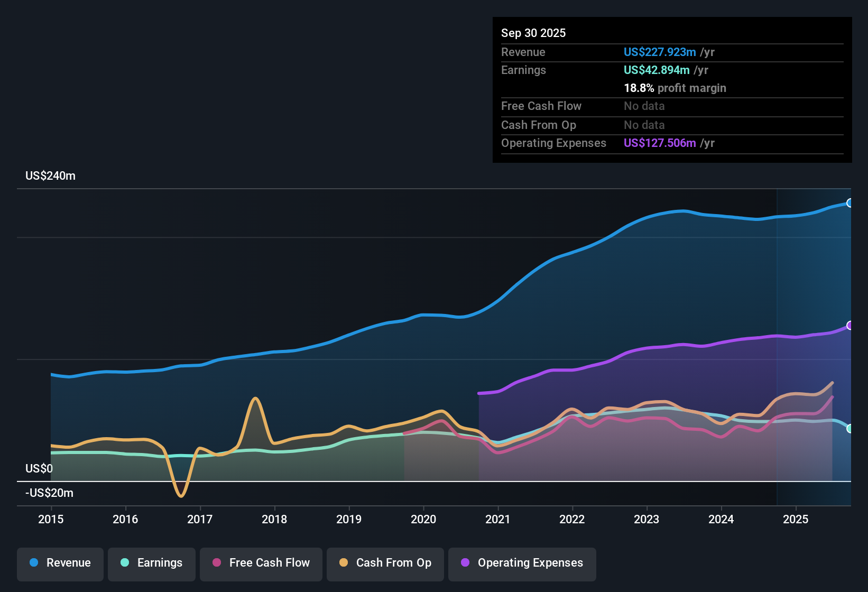Open details for the Sep 30 2025 tooltip header
The image size is (868, 592).
click(533, 33)
